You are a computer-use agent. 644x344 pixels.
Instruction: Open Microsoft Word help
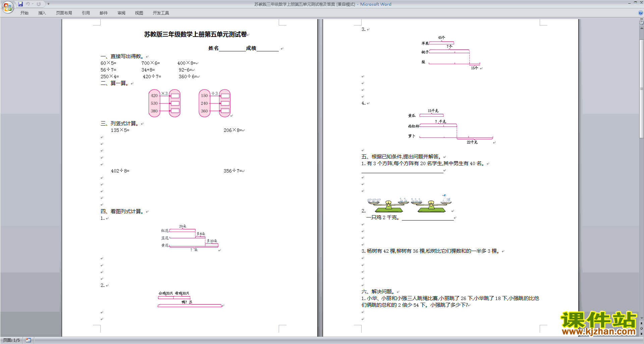[641, 13]
